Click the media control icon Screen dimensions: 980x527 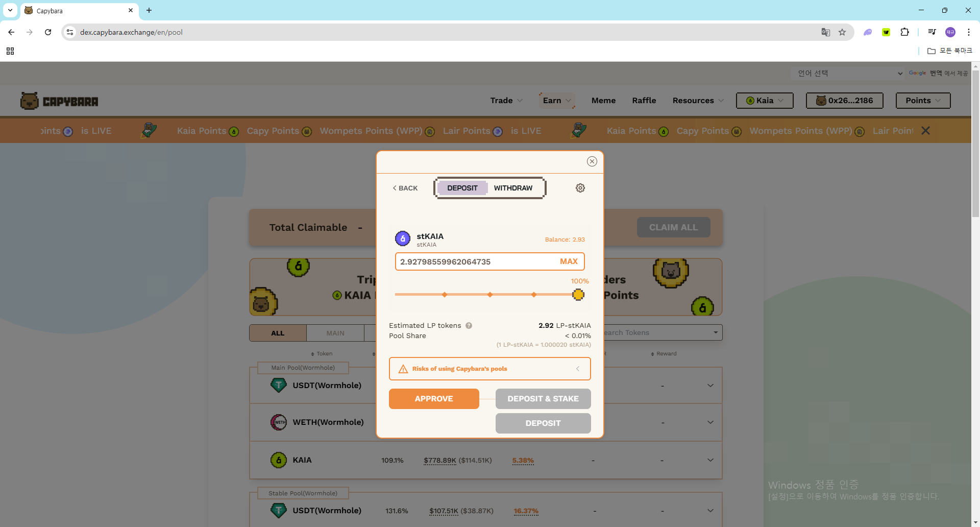(932, 32)
